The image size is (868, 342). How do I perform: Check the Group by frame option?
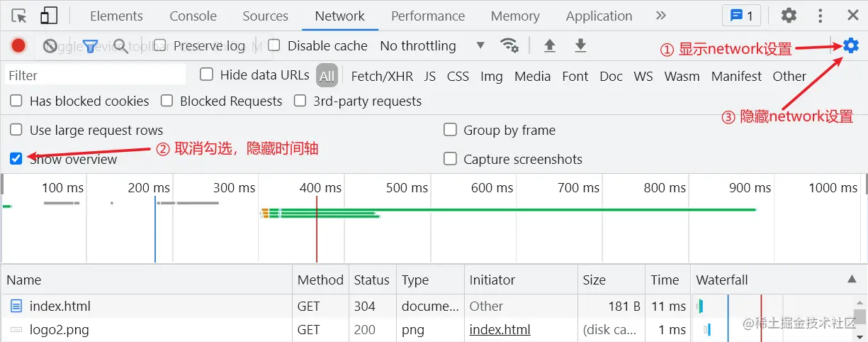click(x=450, y=130)
